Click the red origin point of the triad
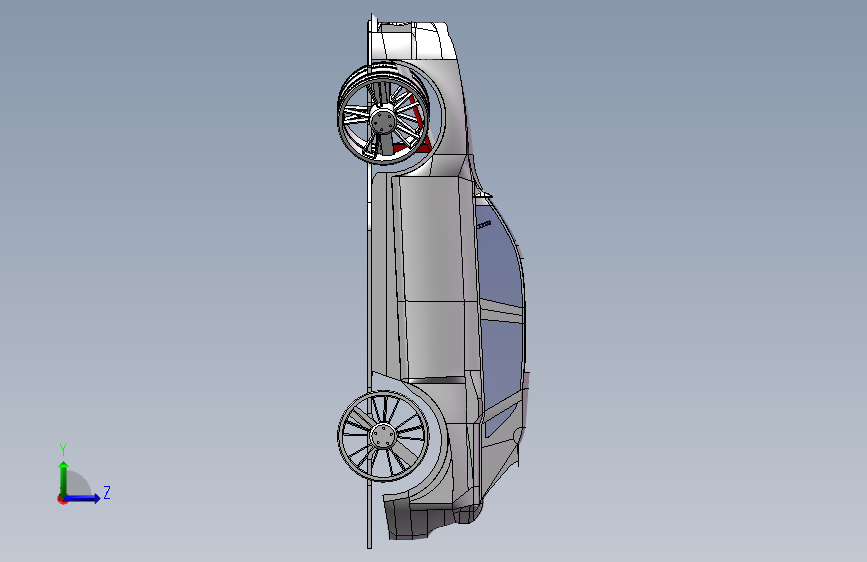 click(x=62, y=499)
